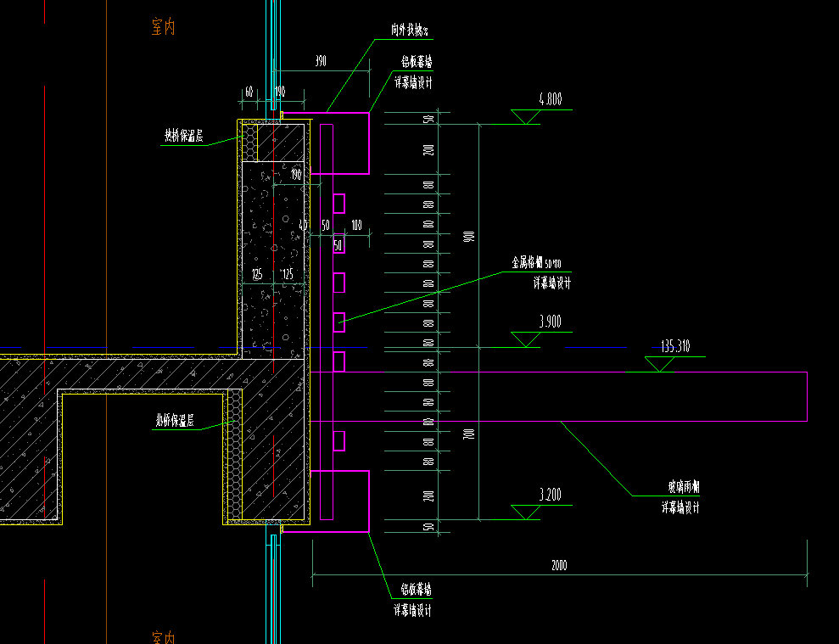The height and width of the screenshot is (644, 839).
Task: Select the 4.800 elevation triangle marker
Action: (x=525, y=117)
